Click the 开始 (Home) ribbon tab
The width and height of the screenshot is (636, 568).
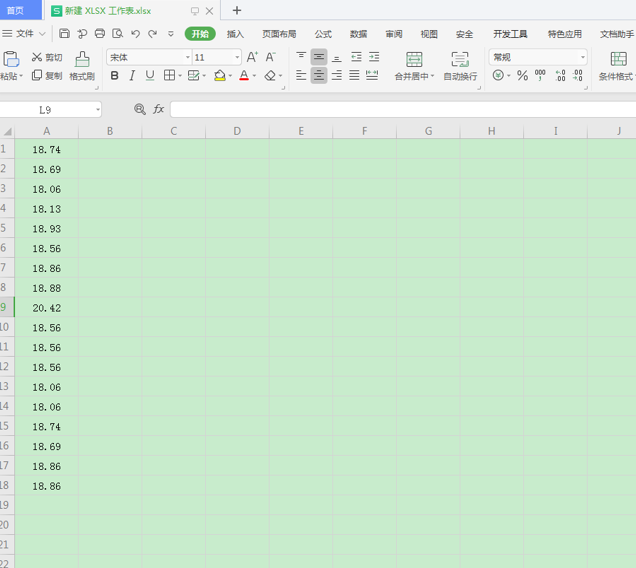click(x=200, y=34)
